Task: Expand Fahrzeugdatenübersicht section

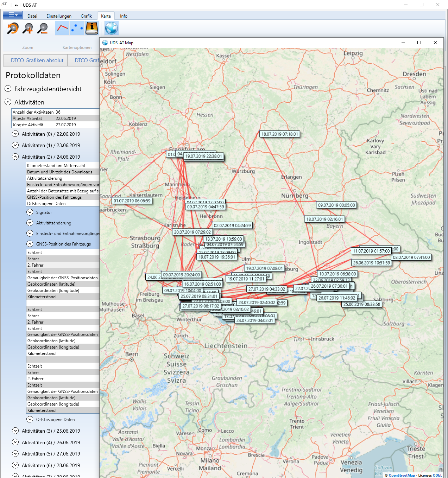Action: click(8, 89)
